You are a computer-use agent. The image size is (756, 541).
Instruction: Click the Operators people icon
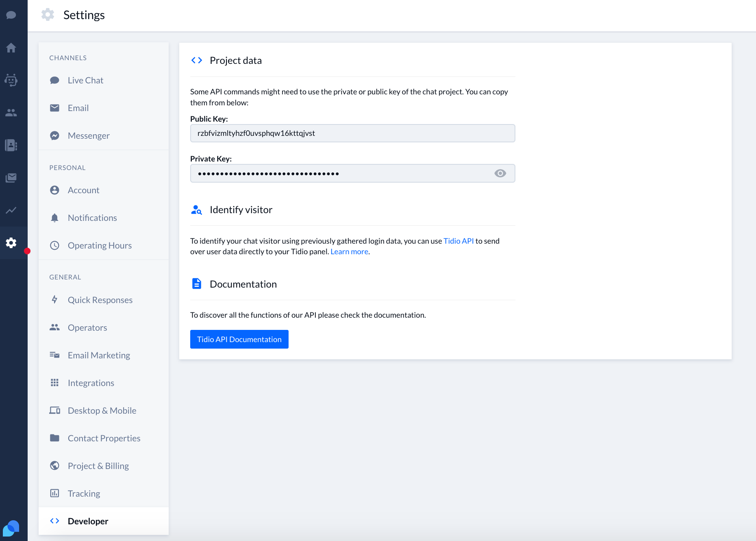[54, 327]
